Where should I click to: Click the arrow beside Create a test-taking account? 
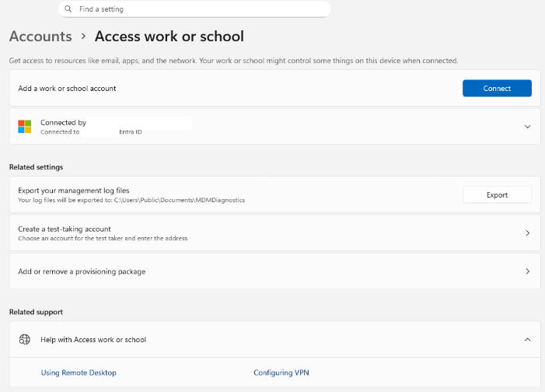pyautogui.click(x=527, y=233)
